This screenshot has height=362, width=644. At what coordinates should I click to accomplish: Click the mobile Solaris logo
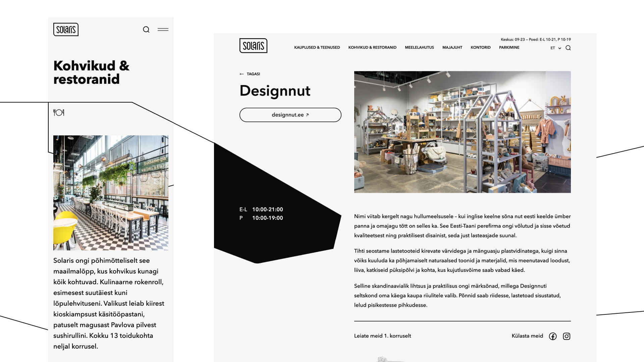point(66,29)
